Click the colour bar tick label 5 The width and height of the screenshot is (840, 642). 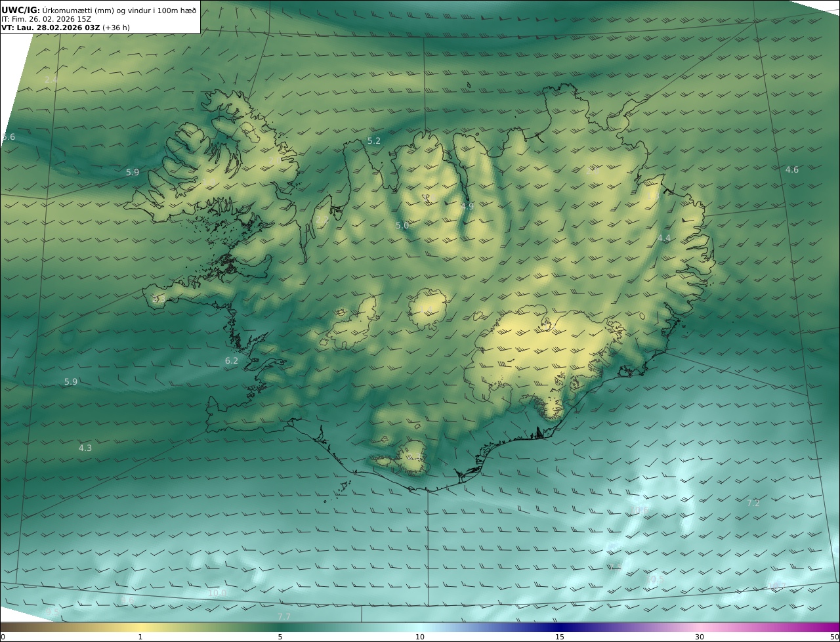coord(280,637)
